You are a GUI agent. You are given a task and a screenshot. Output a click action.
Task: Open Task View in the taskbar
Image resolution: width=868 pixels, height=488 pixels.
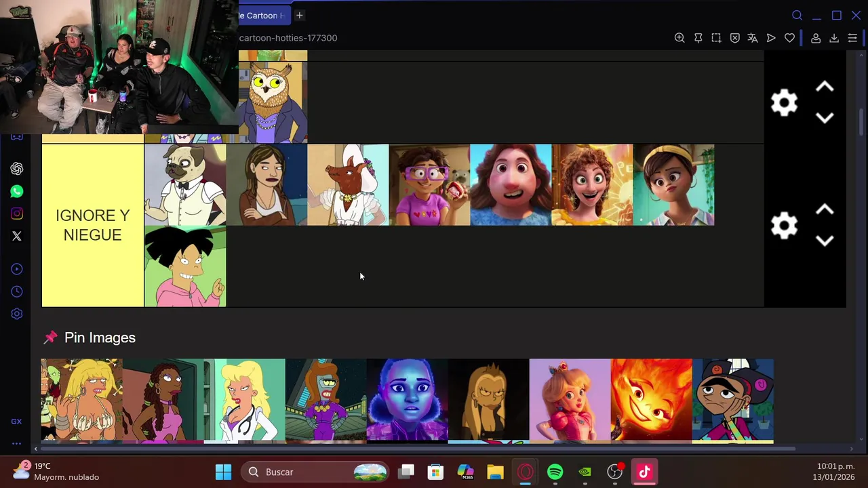pos(406,472)
